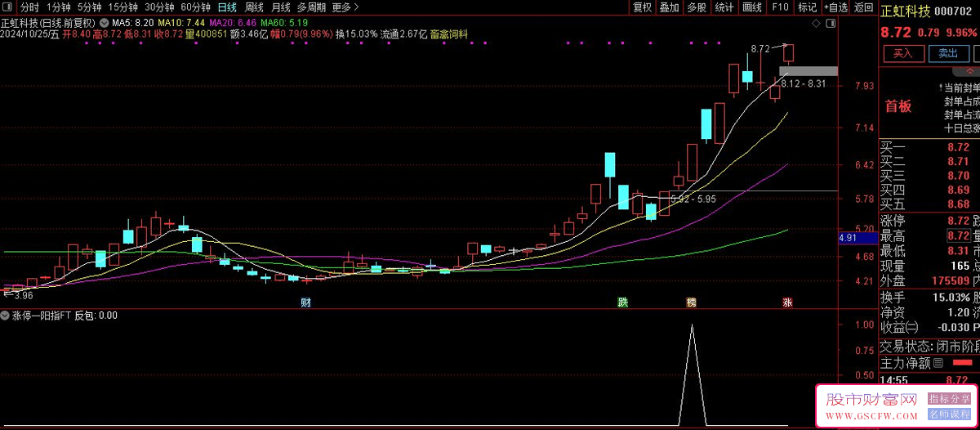This screenshot has height=430, width=980.
Task: Select the 5分钟 period
Action: click(x=90, y=7)
